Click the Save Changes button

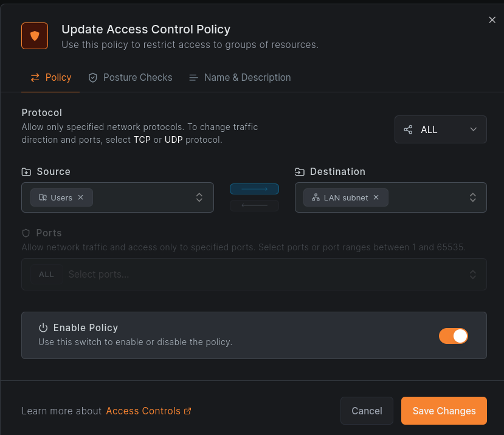click(444, 411)
